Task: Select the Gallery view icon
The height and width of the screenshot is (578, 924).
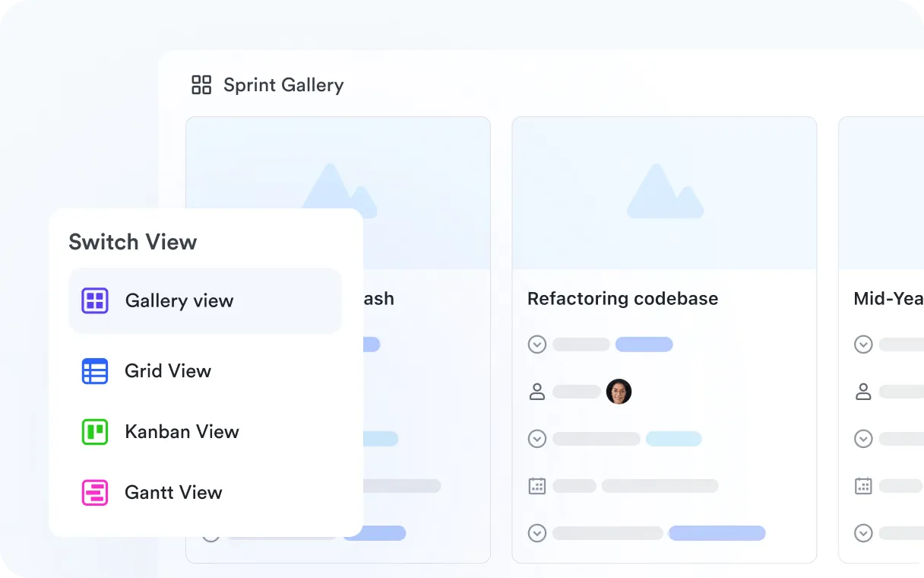Action: click(94, 300)
